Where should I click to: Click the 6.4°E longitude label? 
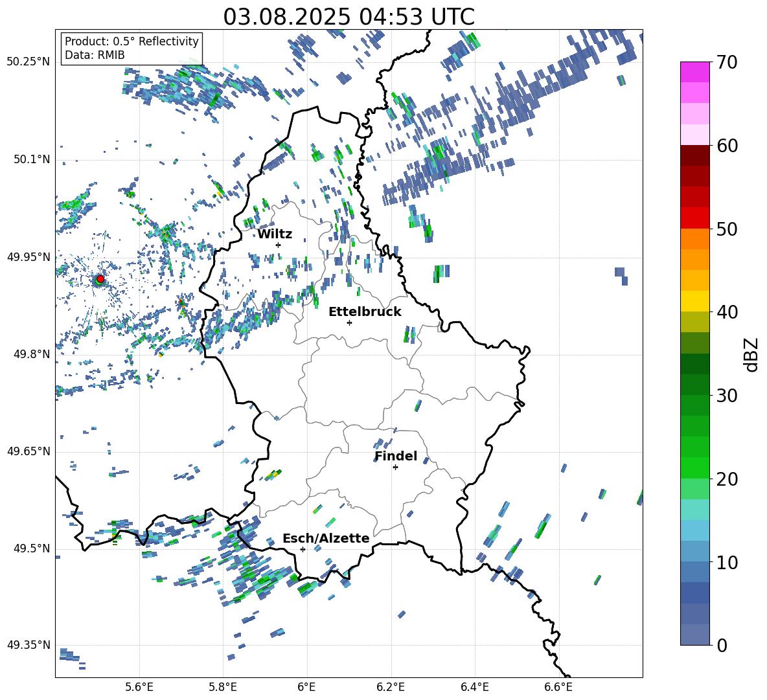tap(474, 687)
